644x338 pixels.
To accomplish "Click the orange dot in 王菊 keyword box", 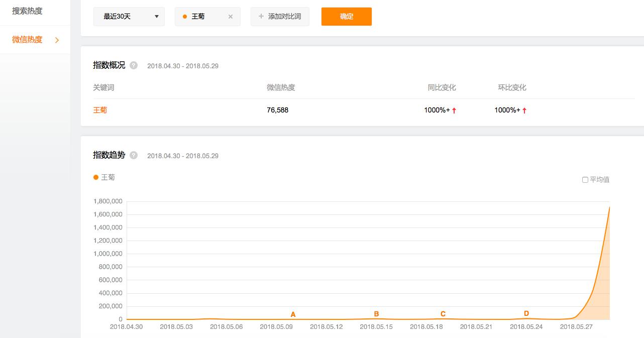I will click(185, 17).
